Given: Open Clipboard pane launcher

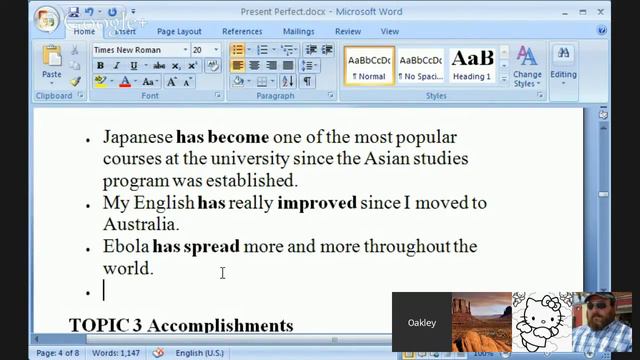Looking at the screenshot, I should click(81, 96).
